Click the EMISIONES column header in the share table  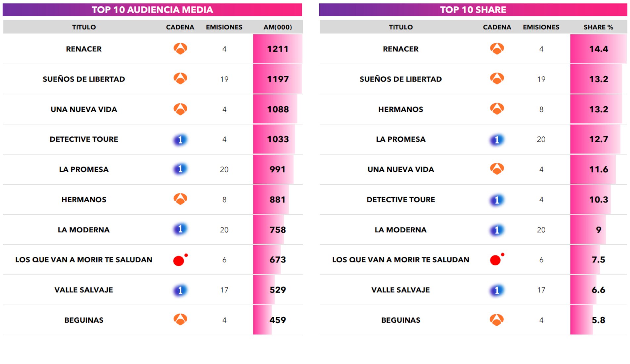pos(541,27)
